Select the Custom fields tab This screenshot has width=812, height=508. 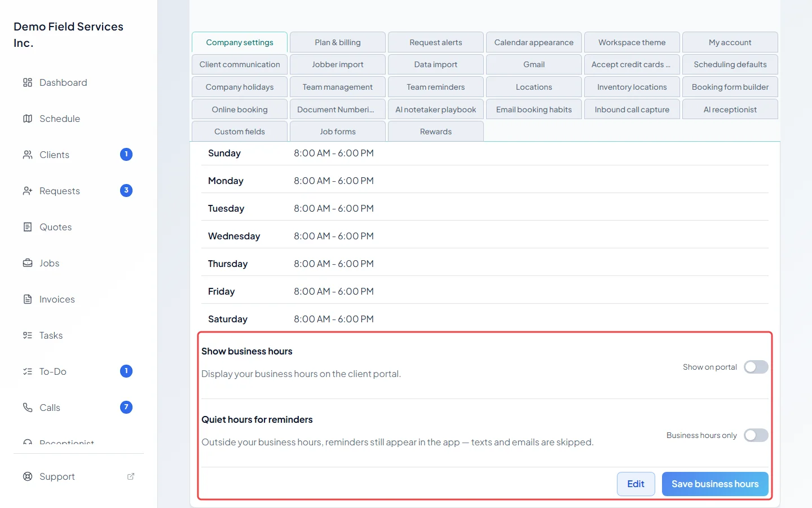coord(240,132)
